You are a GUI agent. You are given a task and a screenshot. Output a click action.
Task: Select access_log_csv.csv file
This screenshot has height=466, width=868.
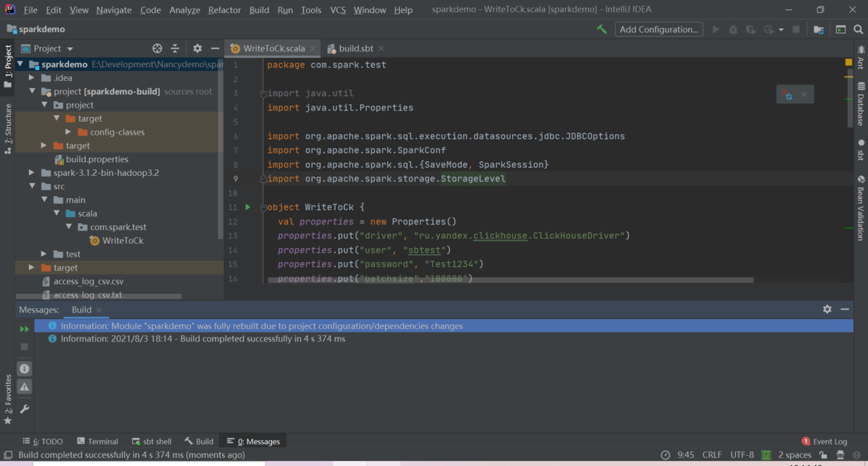coord(88,281)
